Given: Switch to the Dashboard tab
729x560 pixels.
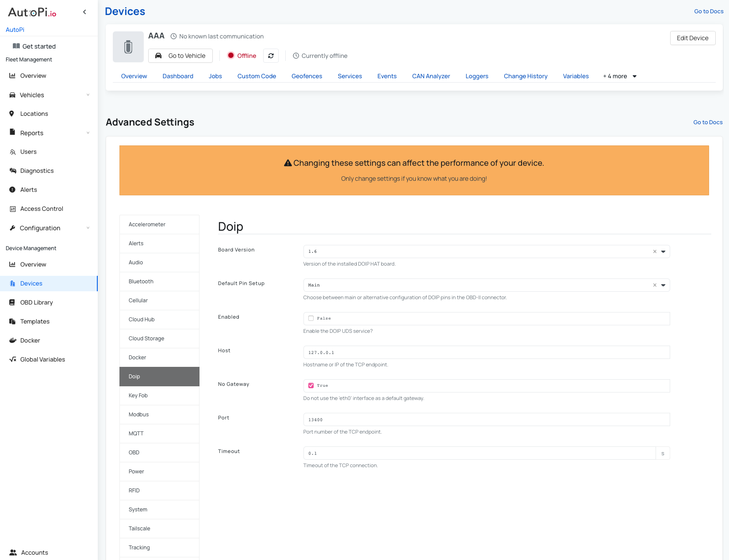Looking at the screenshot, I should pos(178,76).
